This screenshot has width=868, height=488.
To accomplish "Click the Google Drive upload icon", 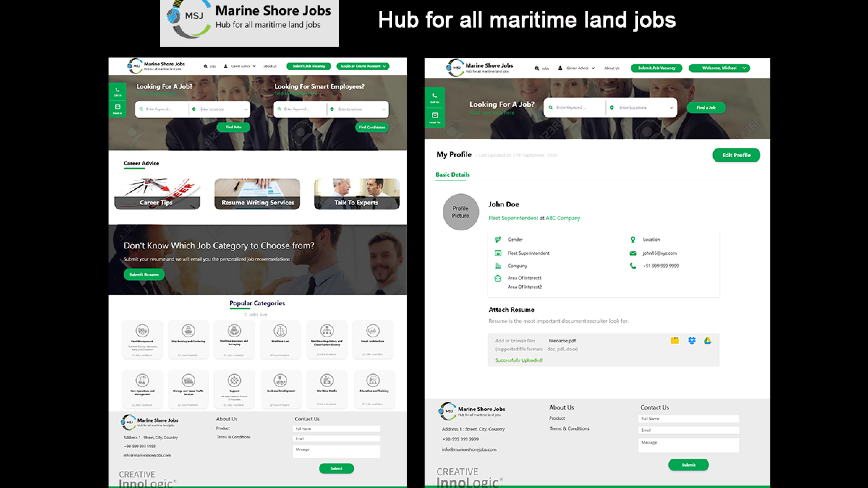I will 708,341.
